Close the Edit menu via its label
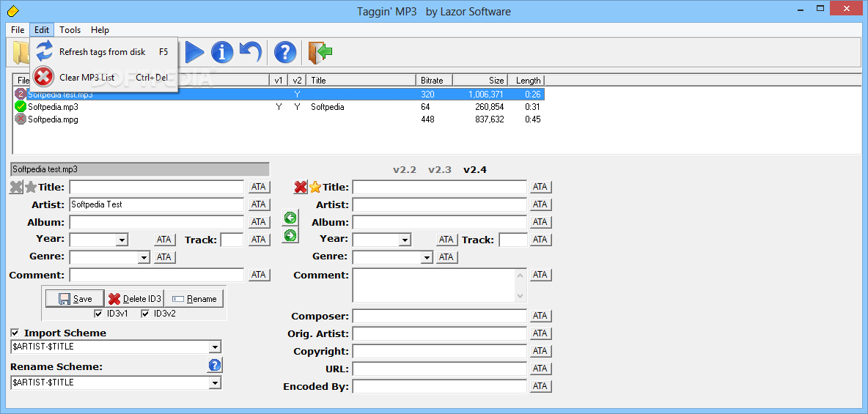The height and width of the screenshot is (414, 868). pyautogui.click(x=42, y=30)
